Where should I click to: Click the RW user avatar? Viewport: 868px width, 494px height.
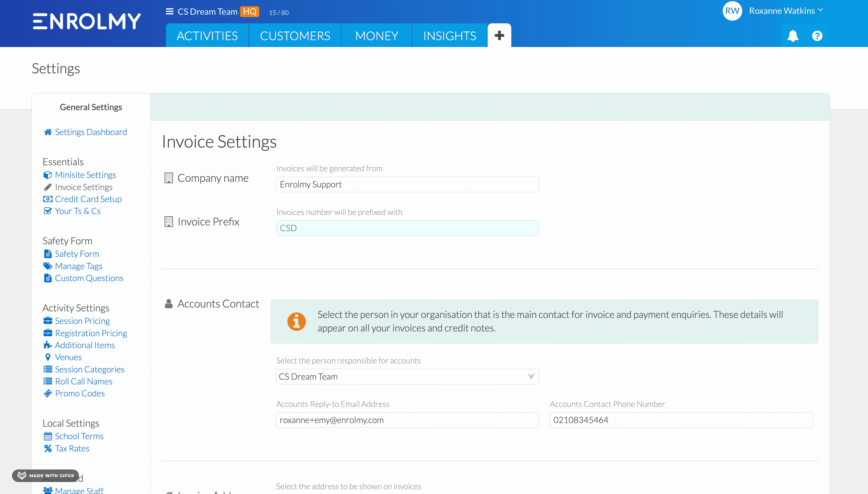coord(732,11)
